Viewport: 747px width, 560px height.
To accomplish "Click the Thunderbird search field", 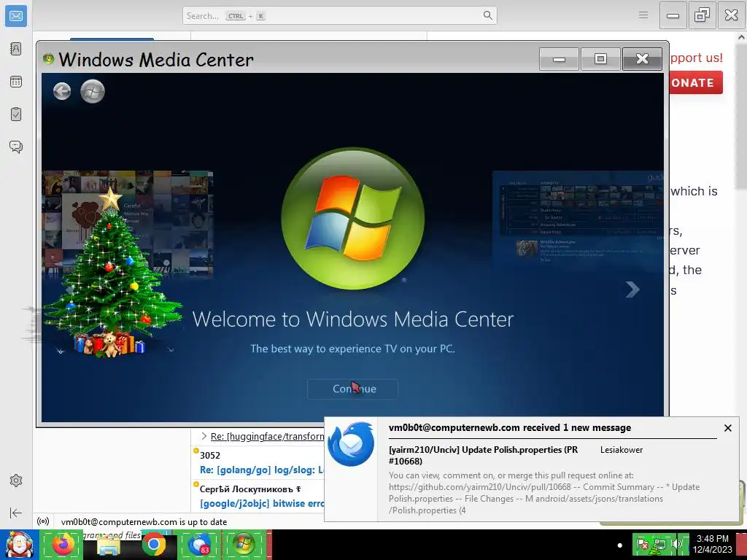I will coord(339,16).
